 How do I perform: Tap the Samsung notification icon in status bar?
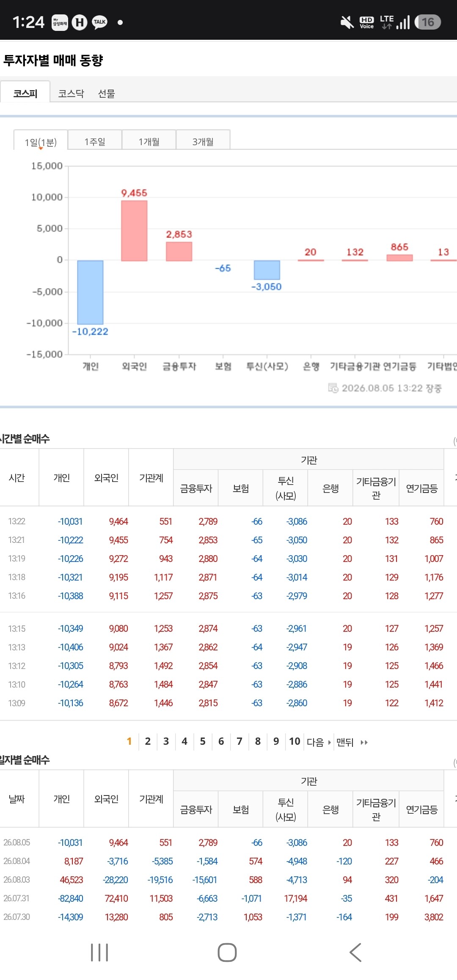click(x=60, y=22)
